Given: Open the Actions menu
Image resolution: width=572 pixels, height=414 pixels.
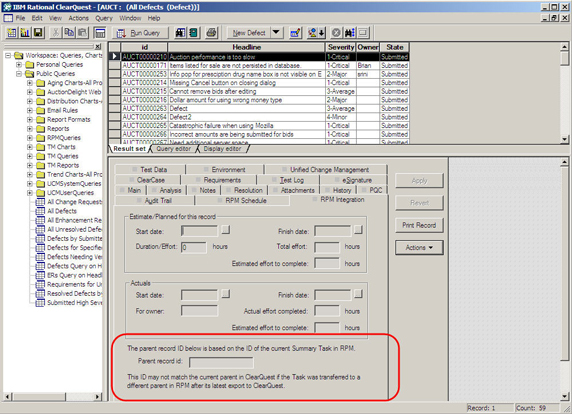Looking at the screenshot, I should (78, 18).
